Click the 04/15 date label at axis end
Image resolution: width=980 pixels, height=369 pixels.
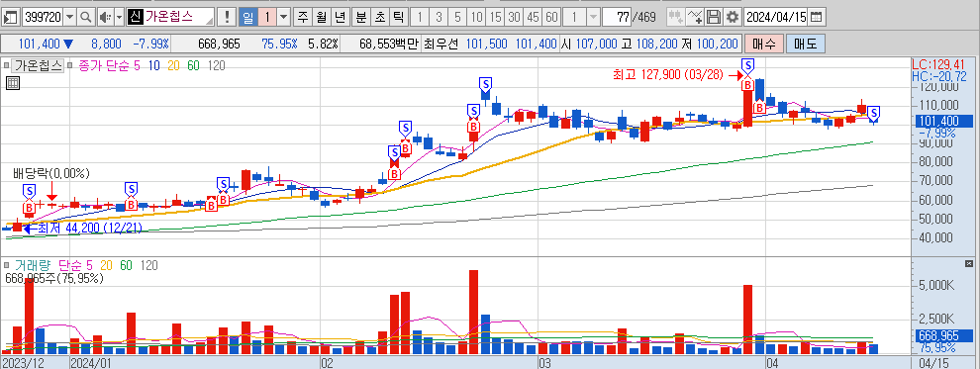click(933, 363)
